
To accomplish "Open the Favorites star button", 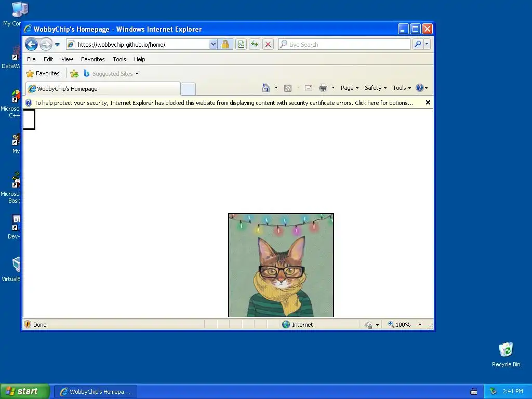I will click(43, 73).
